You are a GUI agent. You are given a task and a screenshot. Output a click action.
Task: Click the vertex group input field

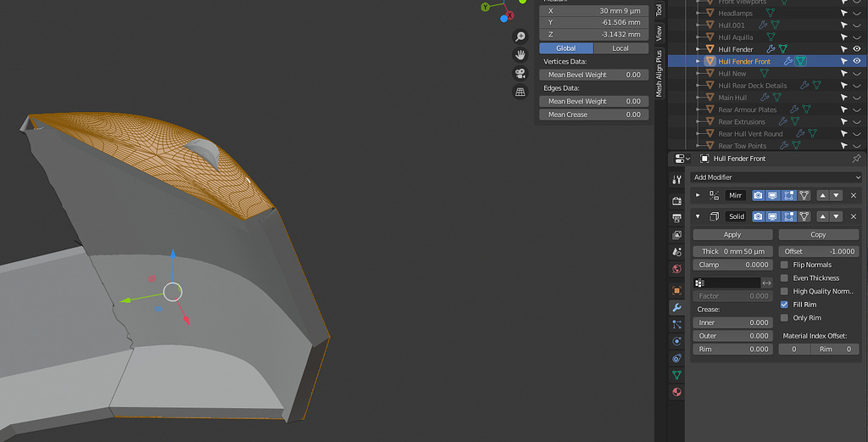click(726, 283)
